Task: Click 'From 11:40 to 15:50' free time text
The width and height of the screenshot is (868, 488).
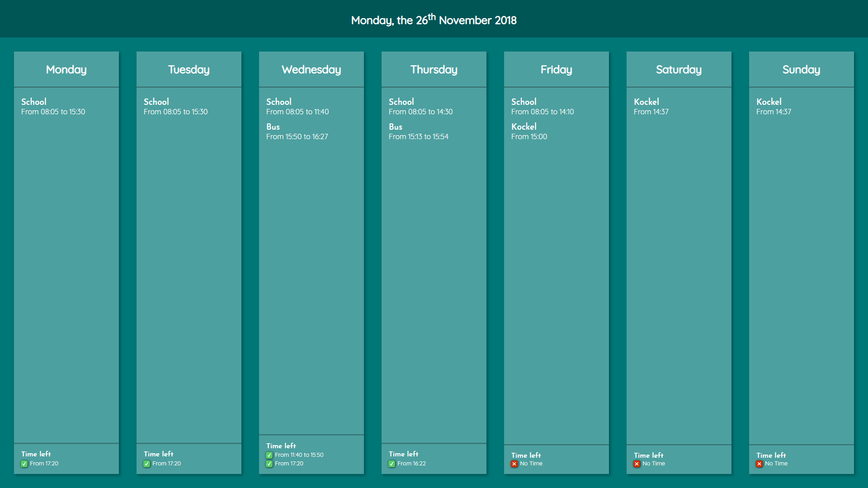Action: tap(299, 455)
